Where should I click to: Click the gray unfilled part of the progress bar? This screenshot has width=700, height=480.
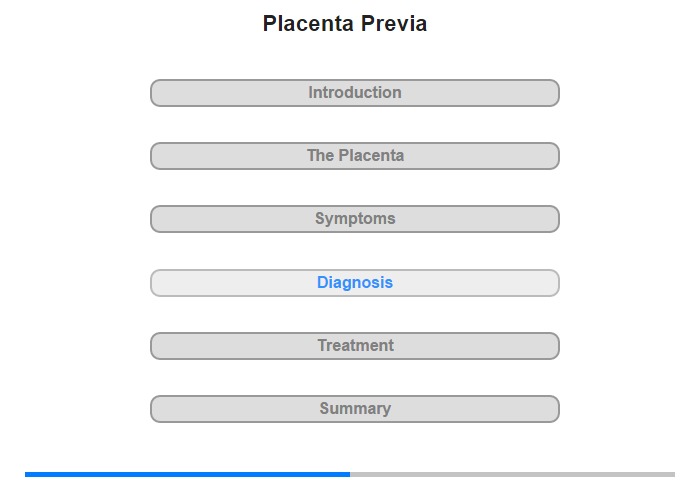point(512,474)
